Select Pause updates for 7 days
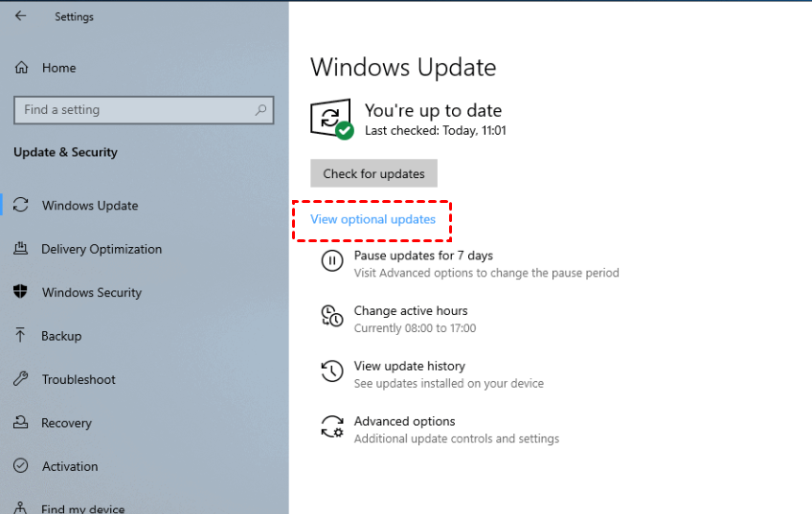 pos(423,256)
